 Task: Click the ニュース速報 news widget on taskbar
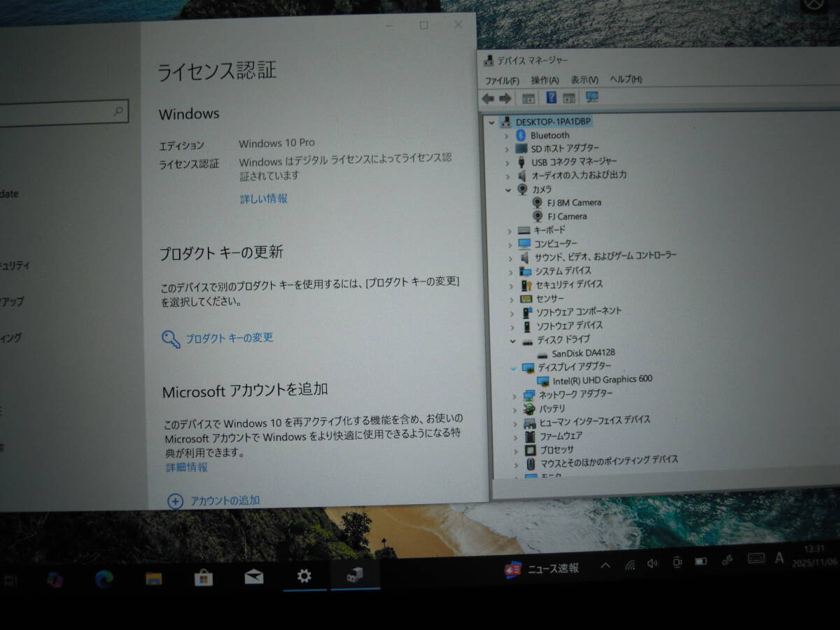point(542,569)
